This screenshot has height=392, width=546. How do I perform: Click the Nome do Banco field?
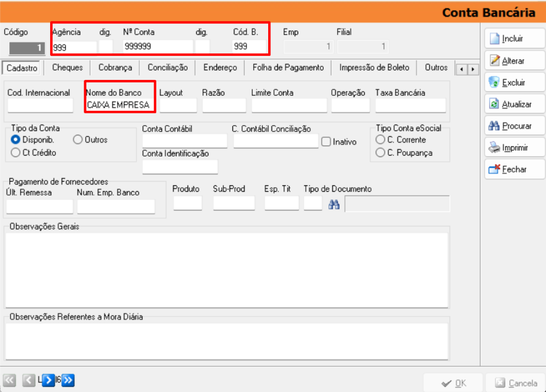click(120, 105)
